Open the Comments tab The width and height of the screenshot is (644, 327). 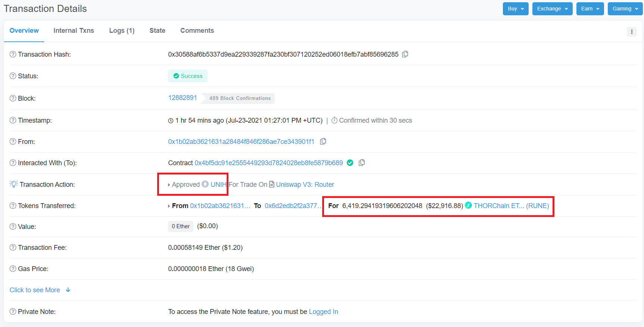[197, 31]
